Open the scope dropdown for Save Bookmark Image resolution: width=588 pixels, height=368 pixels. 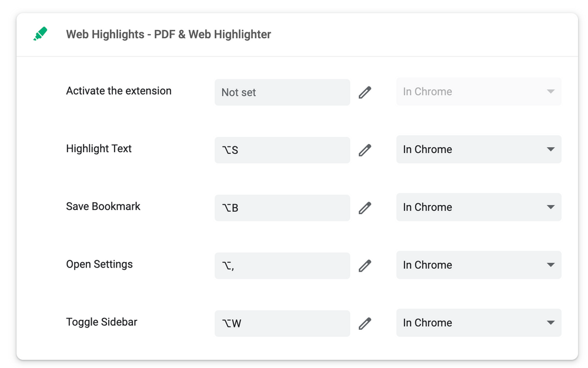click(x=479, y=207)
